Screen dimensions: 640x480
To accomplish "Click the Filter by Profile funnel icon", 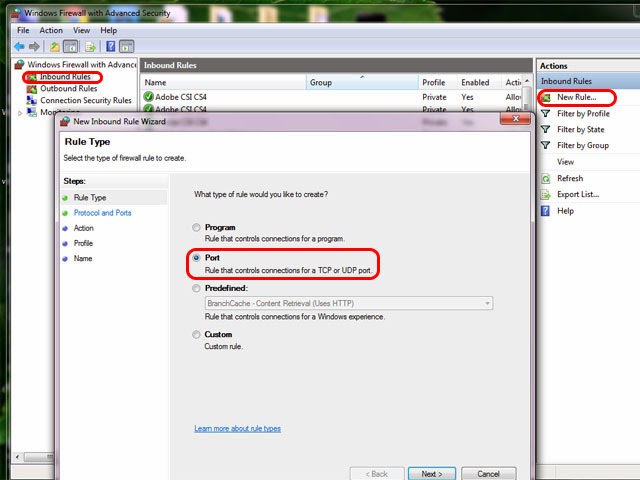I will [x=546, y=113].
